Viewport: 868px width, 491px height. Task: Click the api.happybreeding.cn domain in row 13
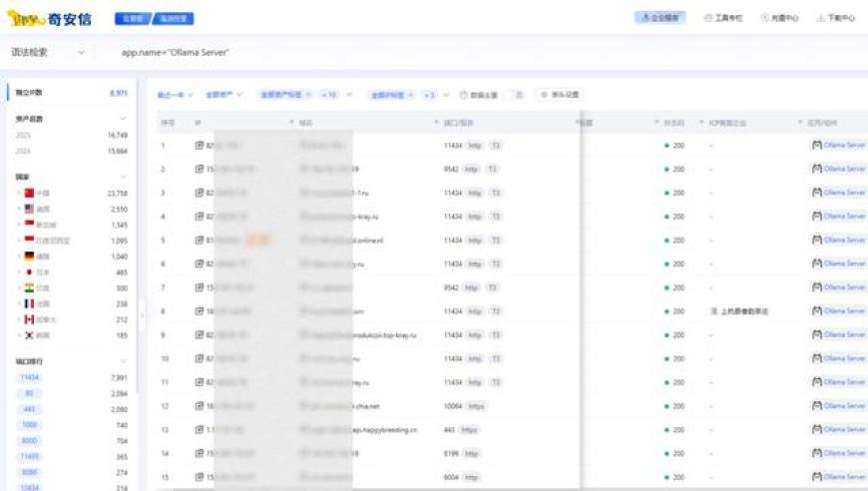385,430
